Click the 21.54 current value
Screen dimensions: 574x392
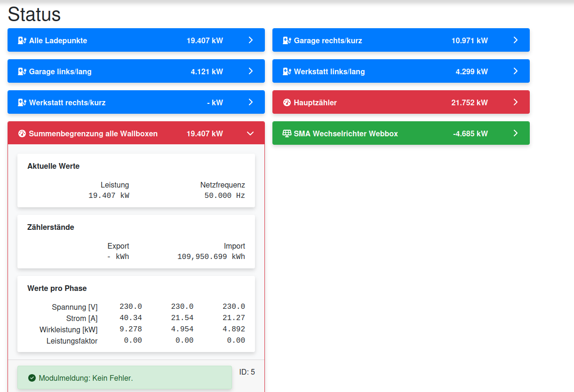coord(182,318)
